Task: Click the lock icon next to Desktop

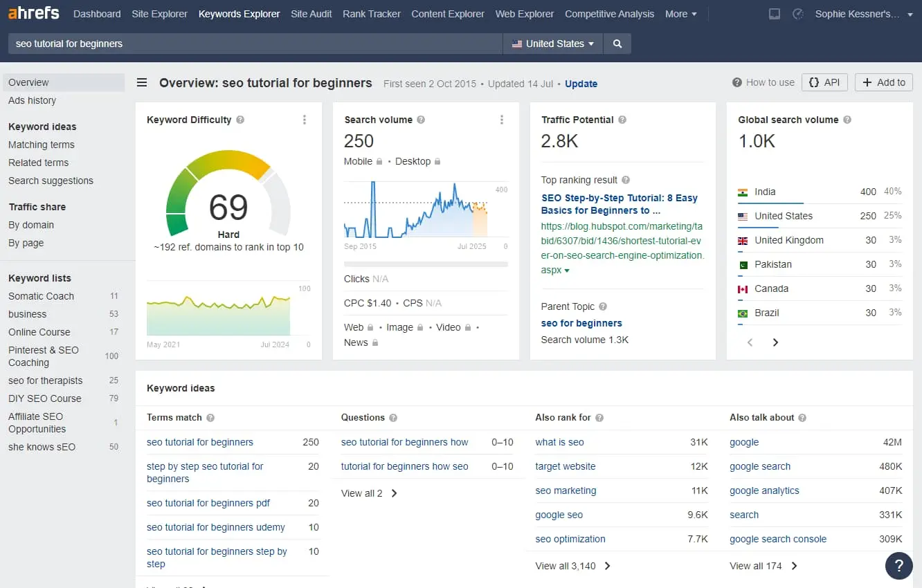Action: click(437, 161)
